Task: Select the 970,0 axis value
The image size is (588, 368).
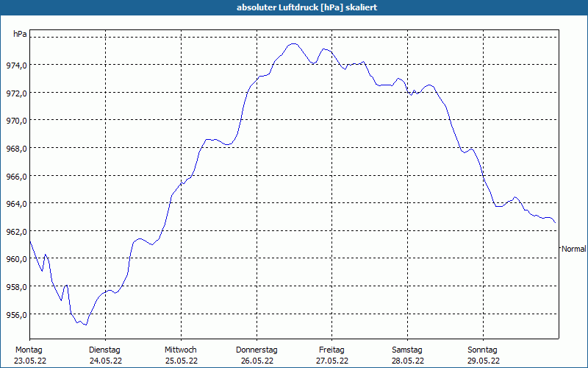Action: [16, 121]
